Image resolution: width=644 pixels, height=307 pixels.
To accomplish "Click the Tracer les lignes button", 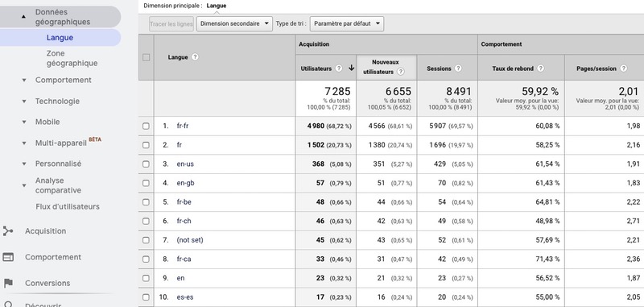I will (x=171, y=24).
